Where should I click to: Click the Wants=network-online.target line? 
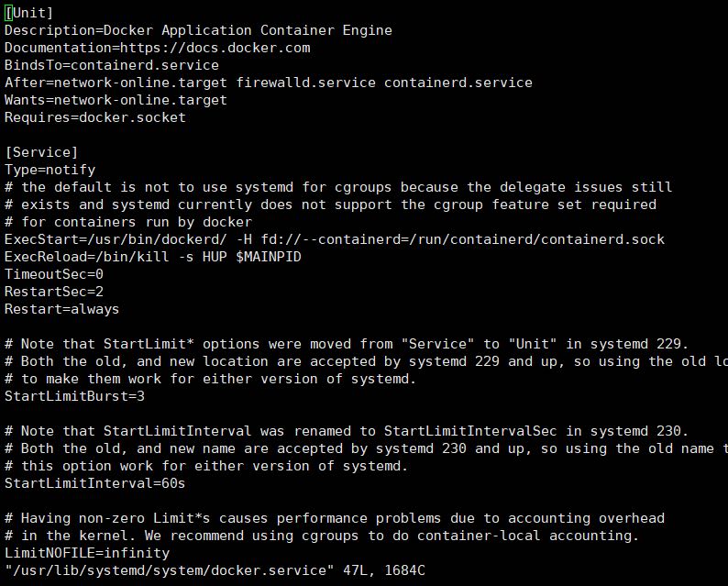pyautogui.click(x=116, y=100)
